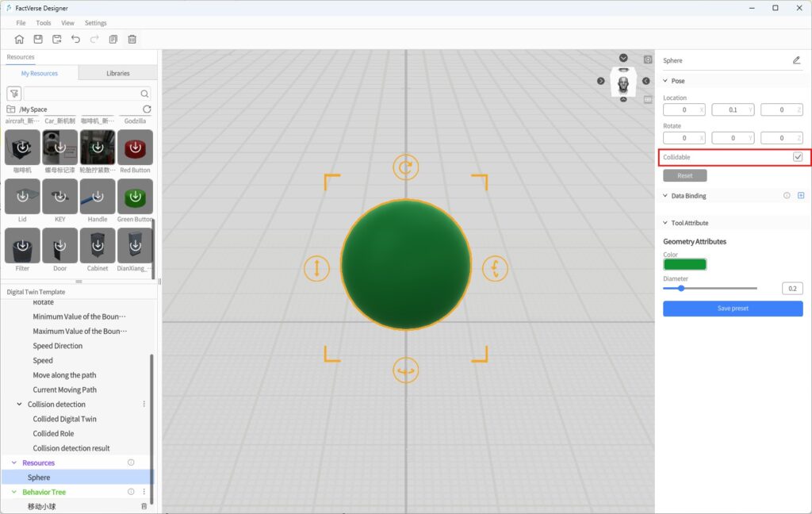Select the Red Button resource thumbnail
Viewport: 812px width, 514px height.
[x=135, y=148]
